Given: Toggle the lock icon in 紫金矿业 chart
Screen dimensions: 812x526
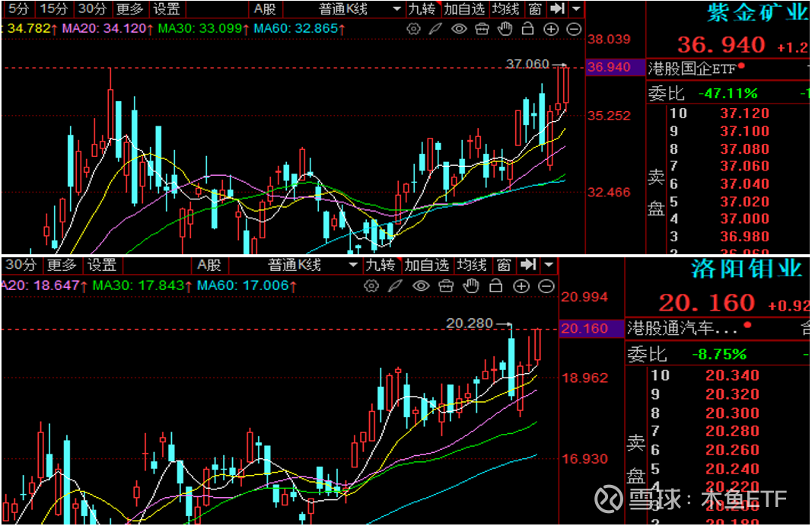Looking at the screenshot, I should (527, 29).
